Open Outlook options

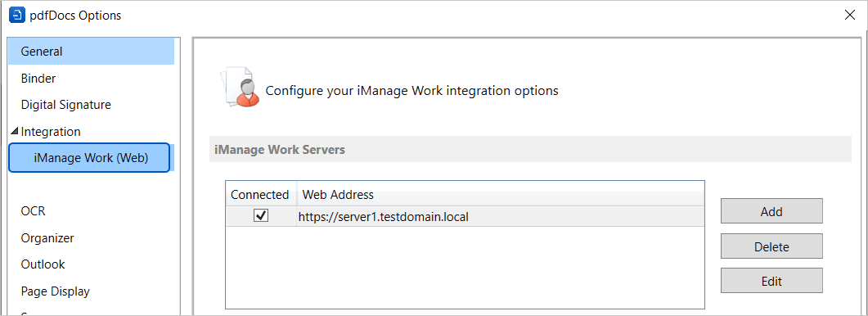pyautogui.click(x=43, y=264)
